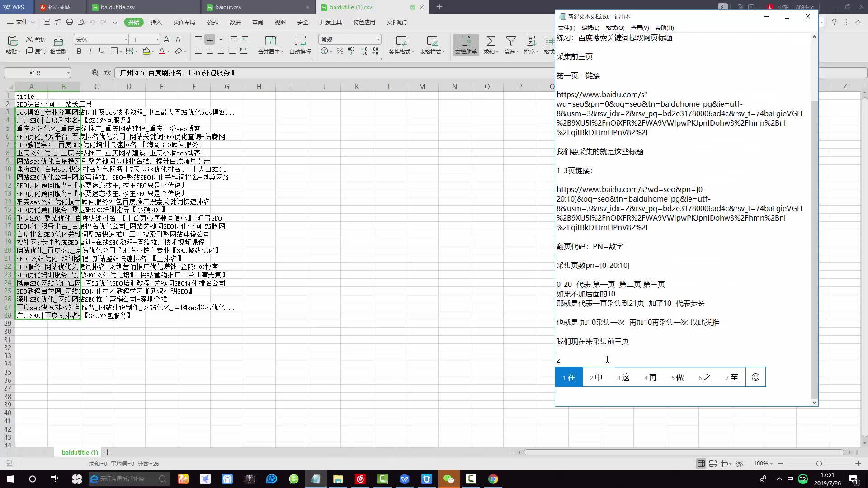Toggle Bold formatting

[x=79, y=51]
